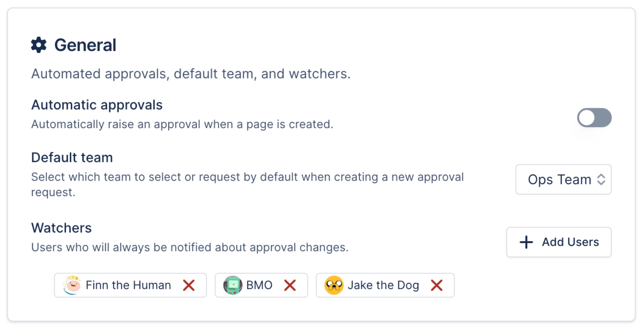Click the General settings gear icon
Image resolution: width=644 pixels, height=328 pixels.
click(x=38, y=44)
